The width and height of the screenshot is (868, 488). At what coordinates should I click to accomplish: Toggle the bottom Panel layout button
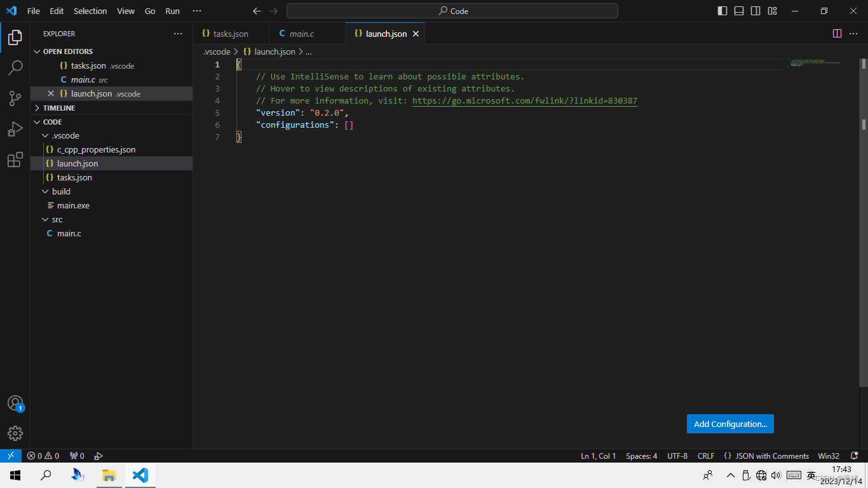(x=739, y=11)
